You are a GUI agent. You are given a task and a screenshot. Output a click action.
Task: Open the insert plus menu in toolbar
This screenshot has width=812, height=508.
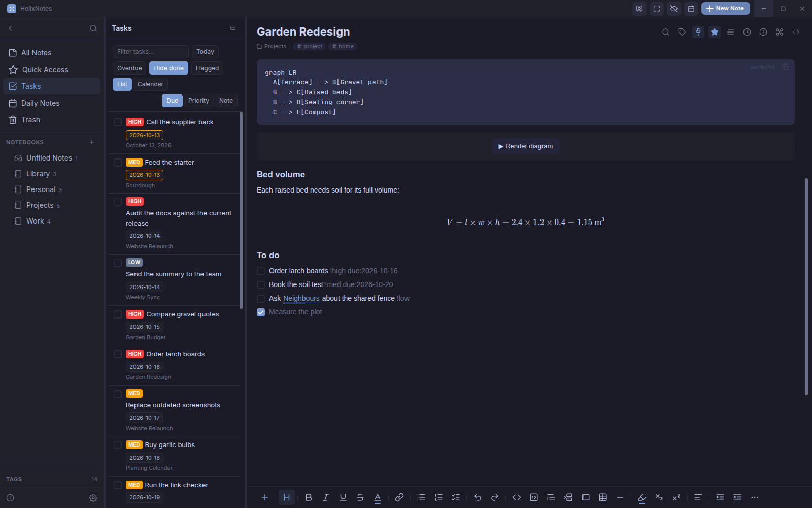coord(265,497)
